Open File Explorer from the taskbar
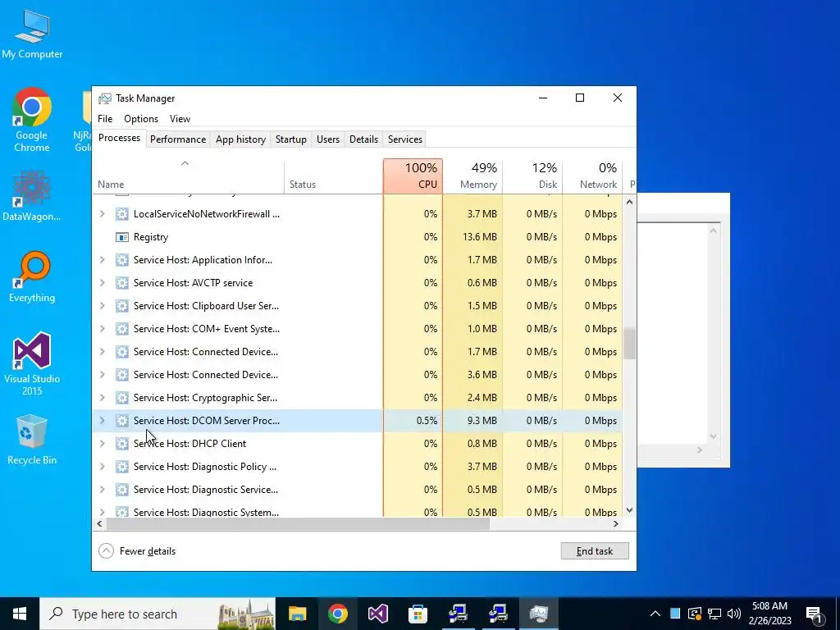Viewport: 840px width, 630px height. (297, 614)
